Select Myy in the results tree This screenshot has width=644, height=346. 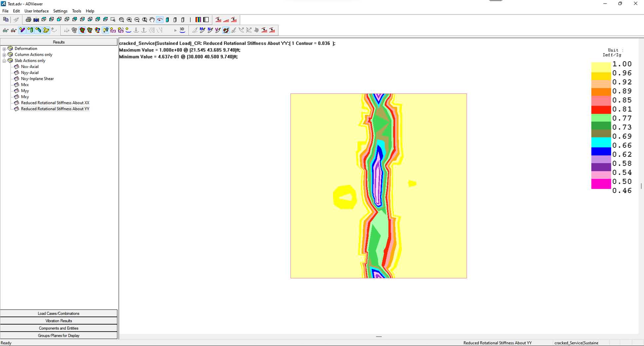pyautogui.click(x=25, y=91)
